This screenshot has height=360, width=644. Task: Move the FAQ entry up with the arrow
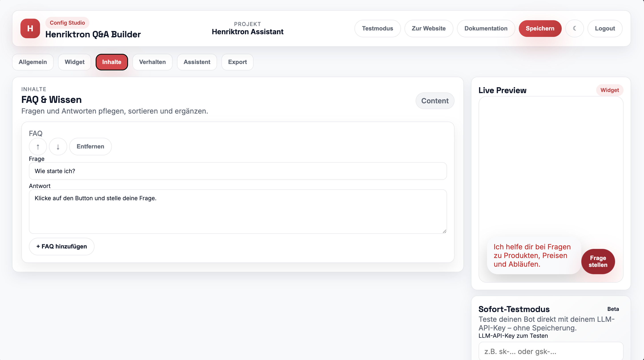click(x=38, y=146)
